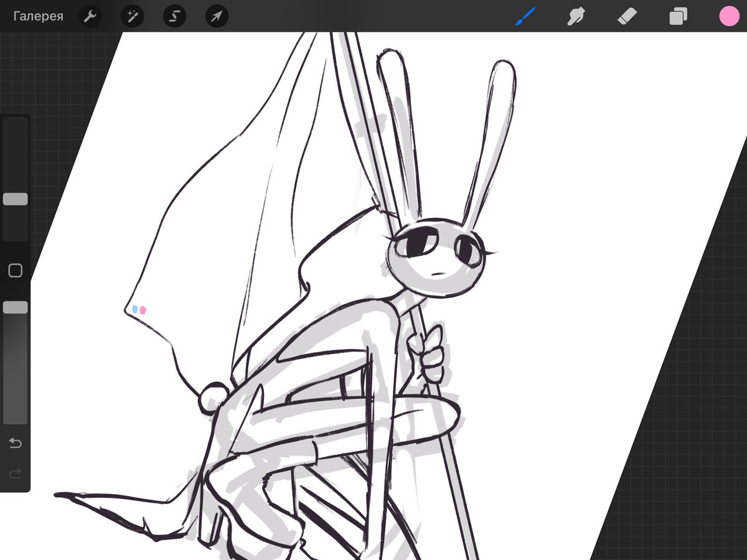
Task: Open the Adjustments magic wand menu
Action: click(x=132, y=16)
